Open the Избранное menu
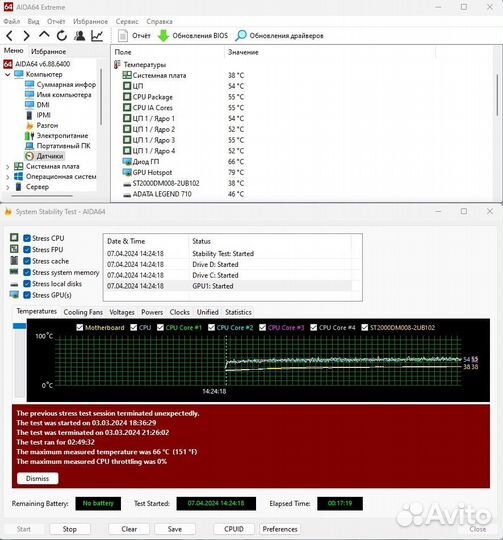This screenshot has width=503, height=540. tap(90, 21)
